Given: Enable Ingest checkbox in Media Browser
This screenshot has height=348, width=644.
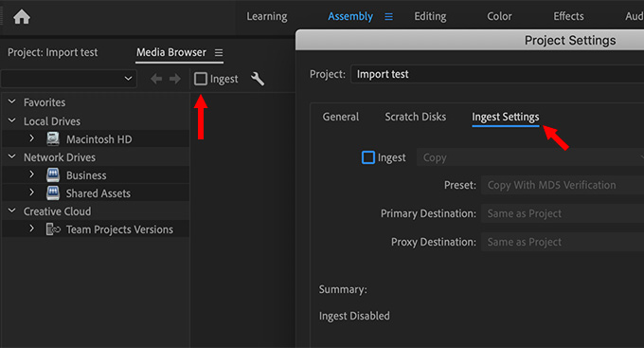Looking at the screenshot, I should pyautogui.click(x=201, y=79).
